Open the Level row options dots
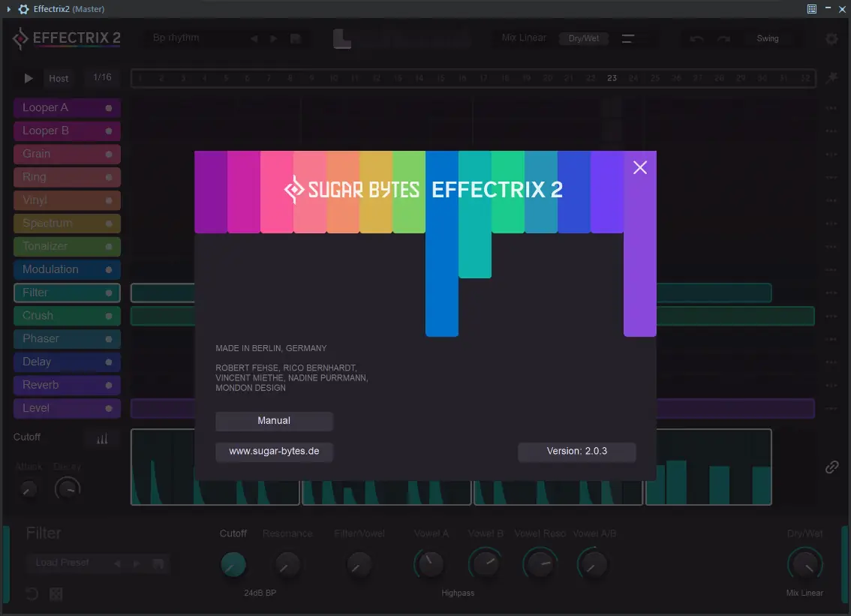 (831, 408)
